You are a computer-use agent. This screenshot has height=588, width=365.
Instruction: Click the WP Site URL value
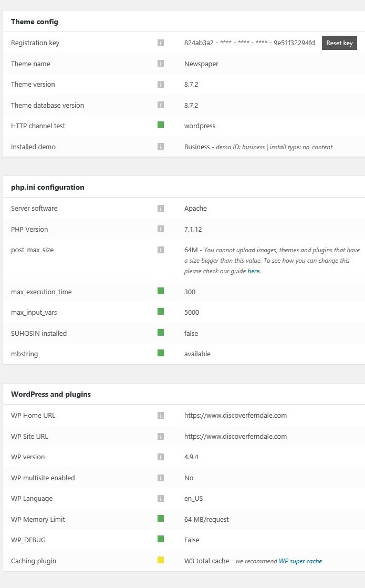235,436
